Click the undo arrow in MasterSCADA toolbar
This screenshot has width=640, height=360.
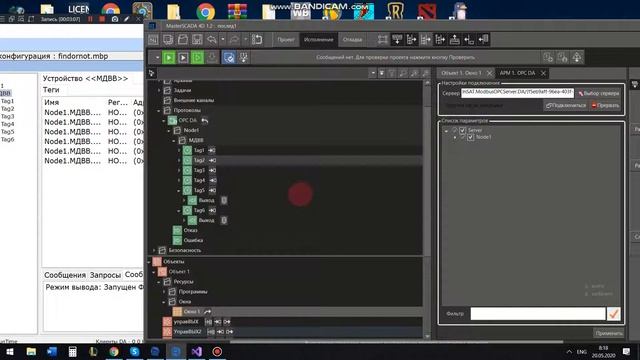tap(211, 40)
